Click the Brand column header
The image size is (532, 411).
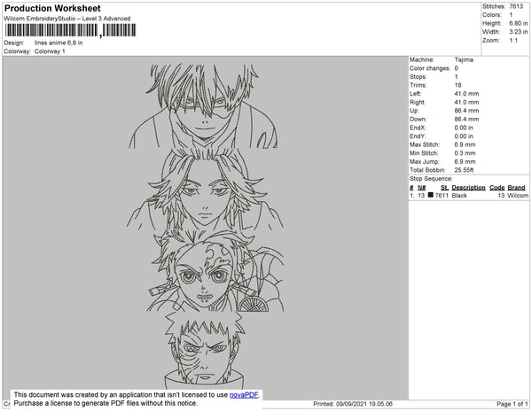pyautogui.click(x=516, y=188)
